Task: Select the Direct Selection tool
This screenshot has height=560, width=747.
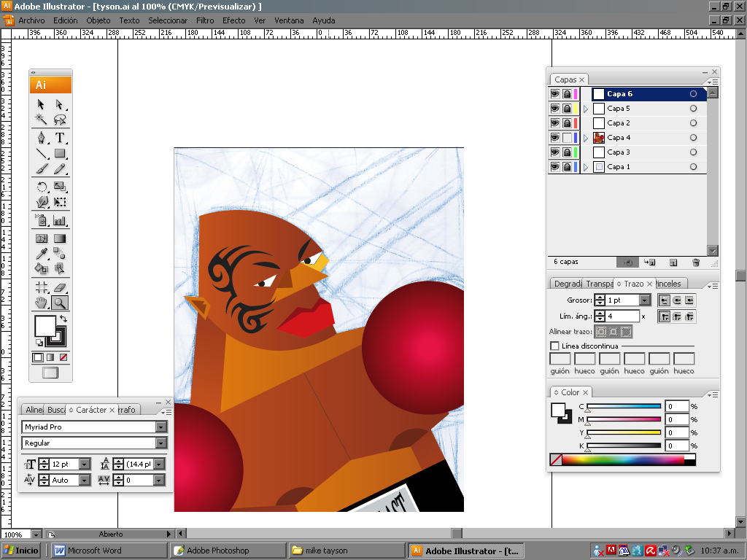Action: coord(60,104)
